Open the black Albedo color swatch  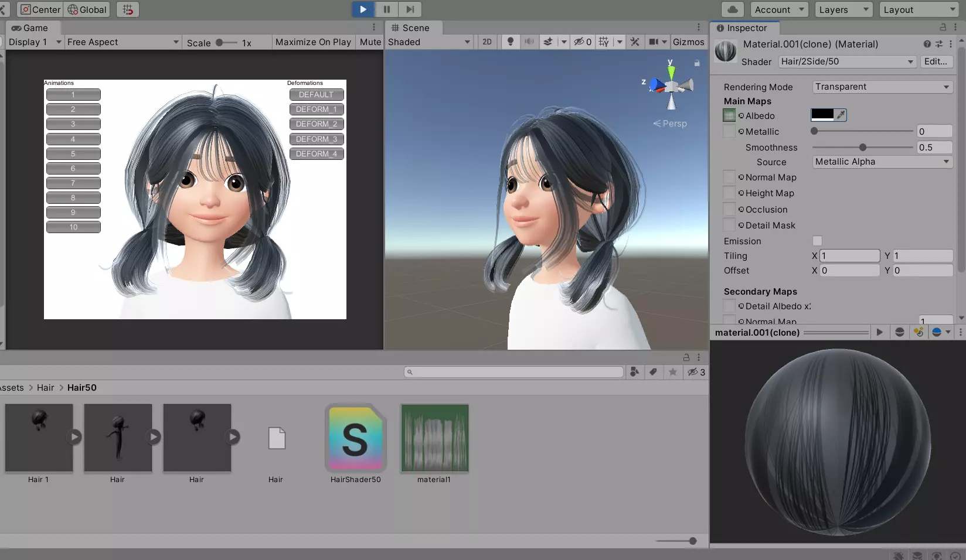click(x=822, y=115)
